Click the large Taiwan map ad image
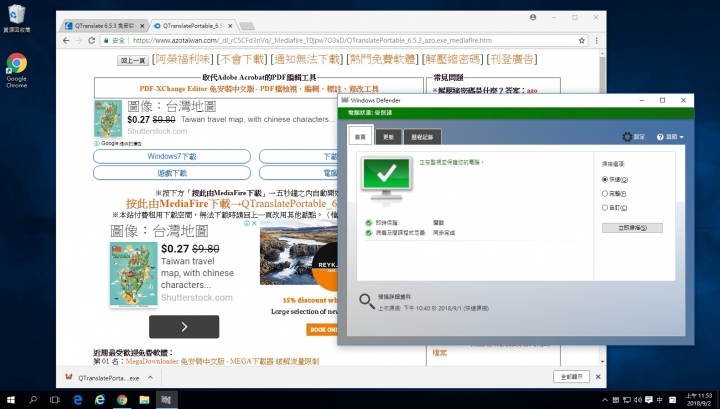 134,275
